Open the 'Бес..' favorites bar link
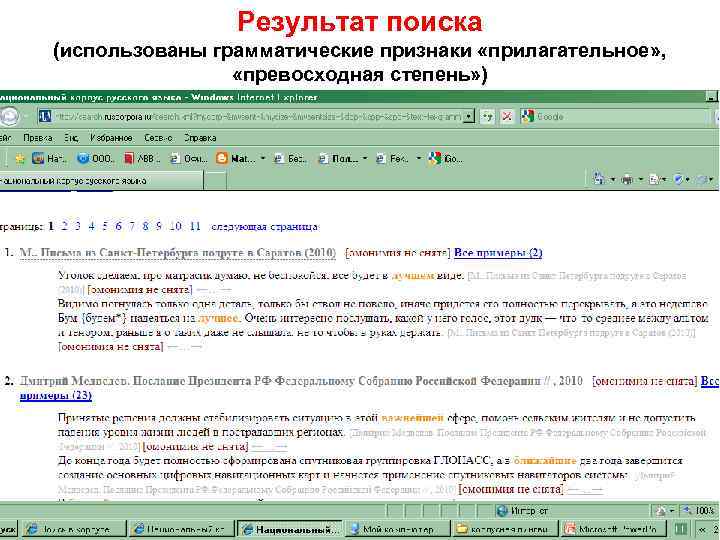 [x=290, y=159]
